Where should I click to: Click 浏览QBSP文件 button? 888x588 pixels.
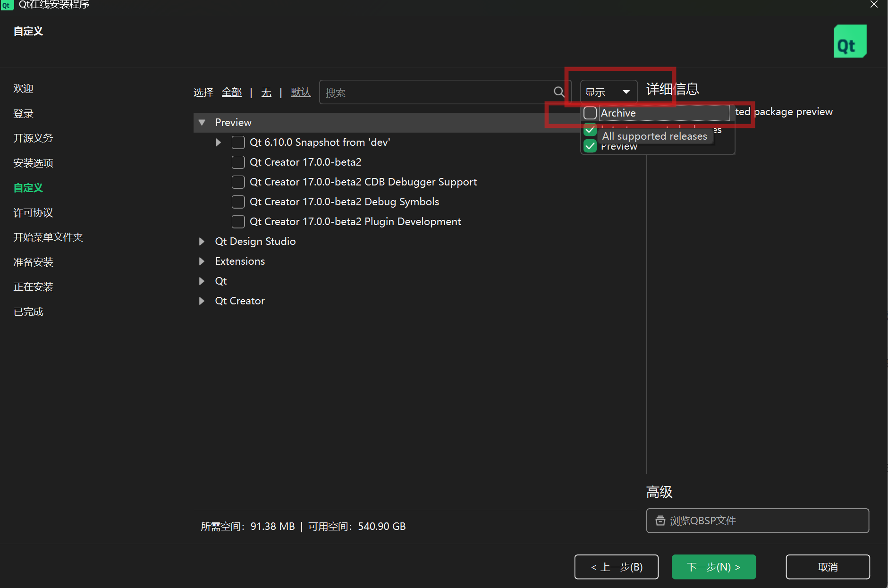point(757,521)
